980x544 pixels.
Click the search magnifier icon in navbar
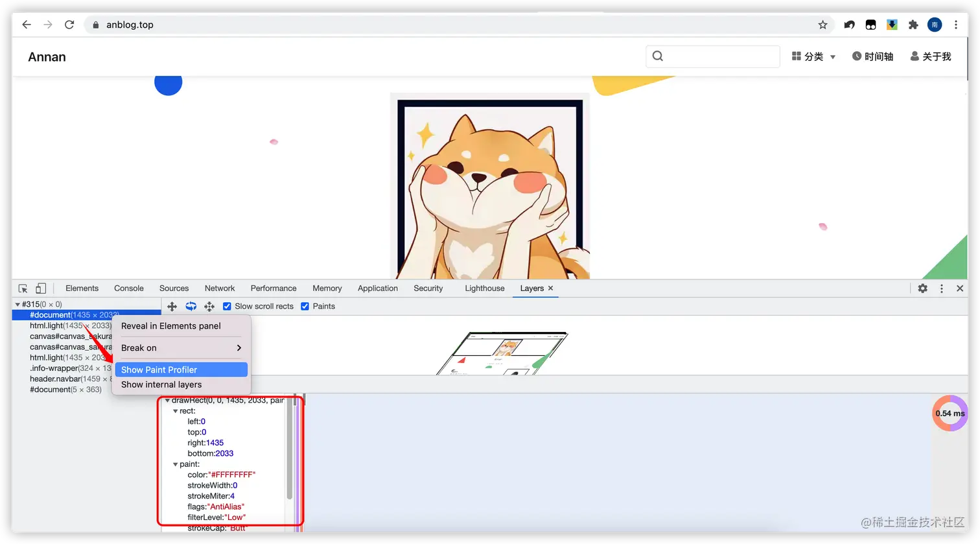point(658,56)
